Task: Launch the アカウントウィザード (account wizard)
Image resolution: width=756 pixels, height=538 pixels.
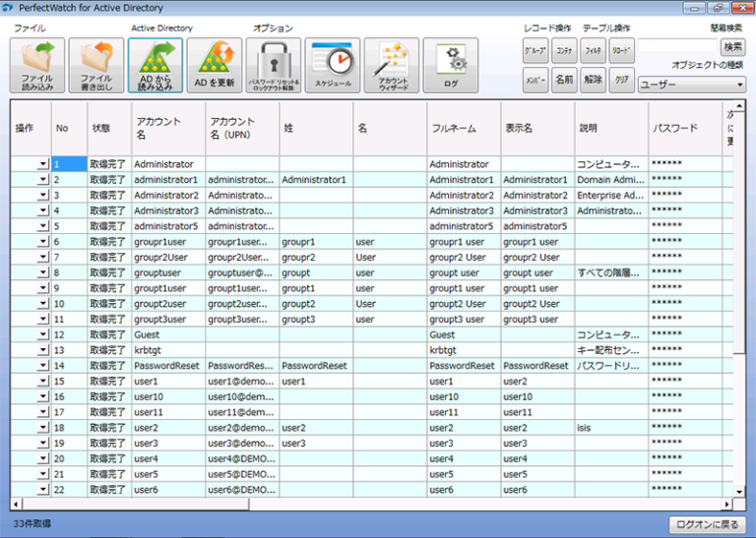Action: coord(392,65)
